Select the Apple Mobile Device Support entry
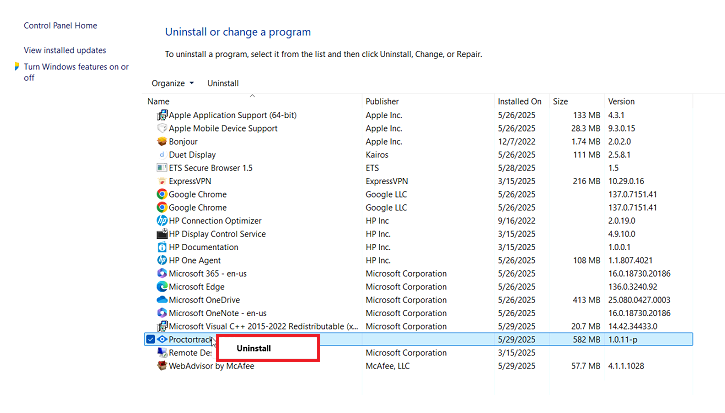The image size is (725, 413). pos(223,129)
